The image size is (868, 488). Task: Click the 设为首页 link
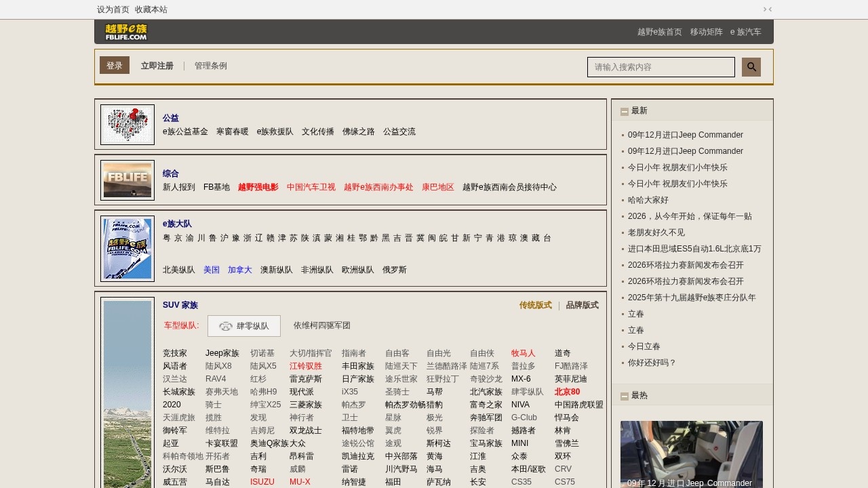(x=113, y=9)
